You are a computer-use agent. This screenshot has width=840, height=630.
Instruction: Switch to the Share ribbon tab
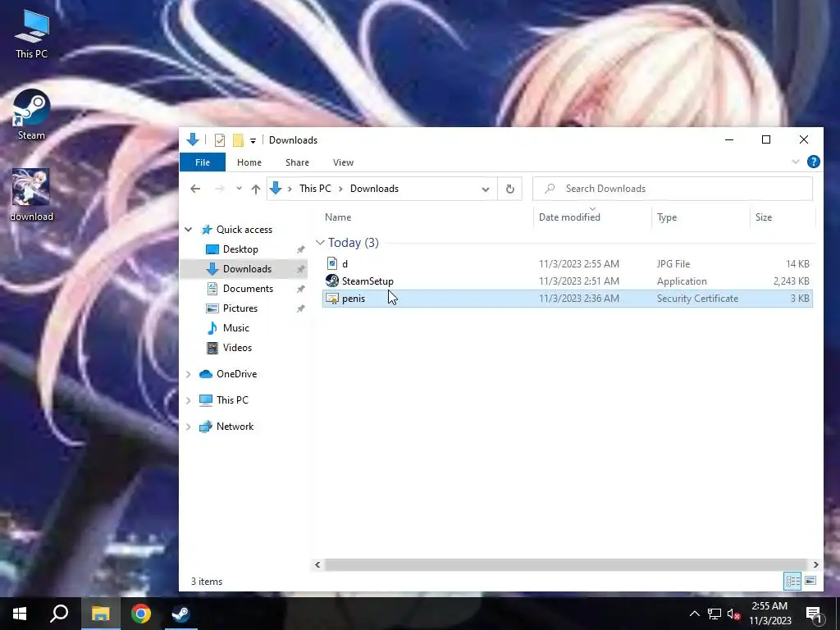coord(297,162)
